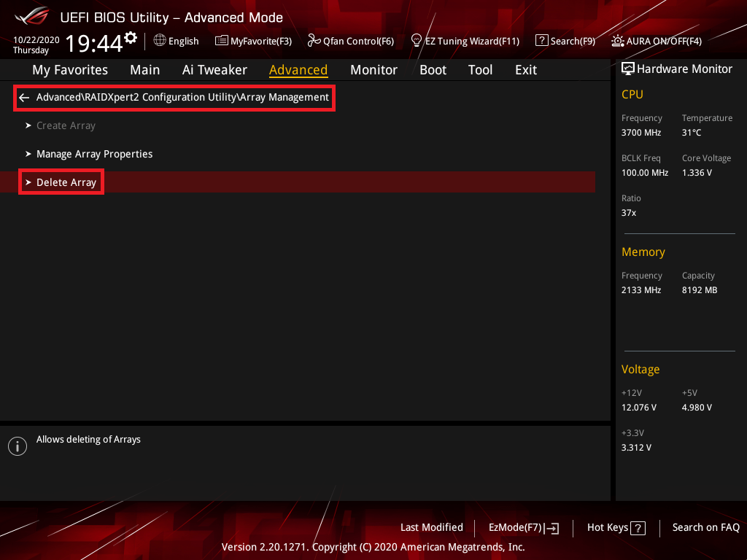Go to the Monitor tab
This screenshot has height=560, width=747.
click(373, 70)
